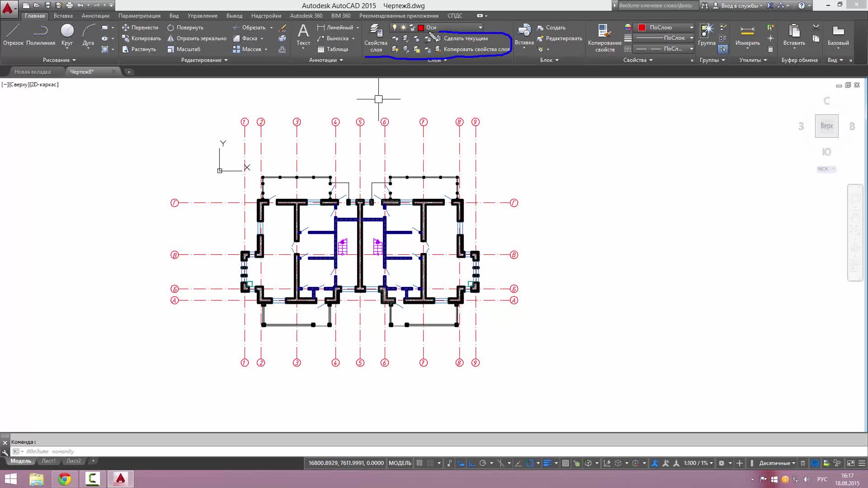The height and width of the screenshot is (488, 868).
Task: Click the Повернуть rotate button
Action: click(x=185, y=28)
